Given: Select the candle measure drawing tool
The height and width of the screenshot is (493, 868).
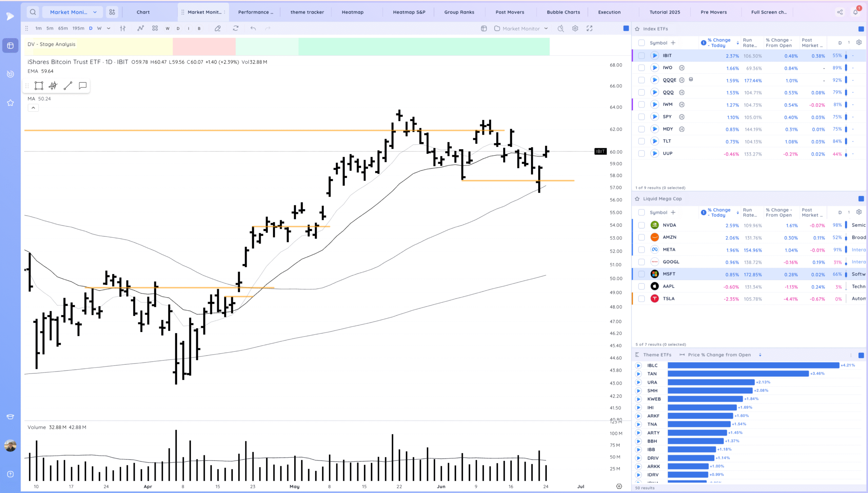Looking at the screenshot, I should (x=53, y=86).
